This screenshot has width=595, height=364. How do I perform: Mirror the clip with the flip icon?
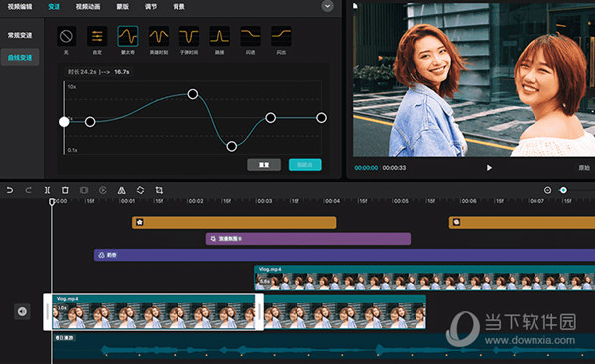pyautogui.click(x=121, y=190)
